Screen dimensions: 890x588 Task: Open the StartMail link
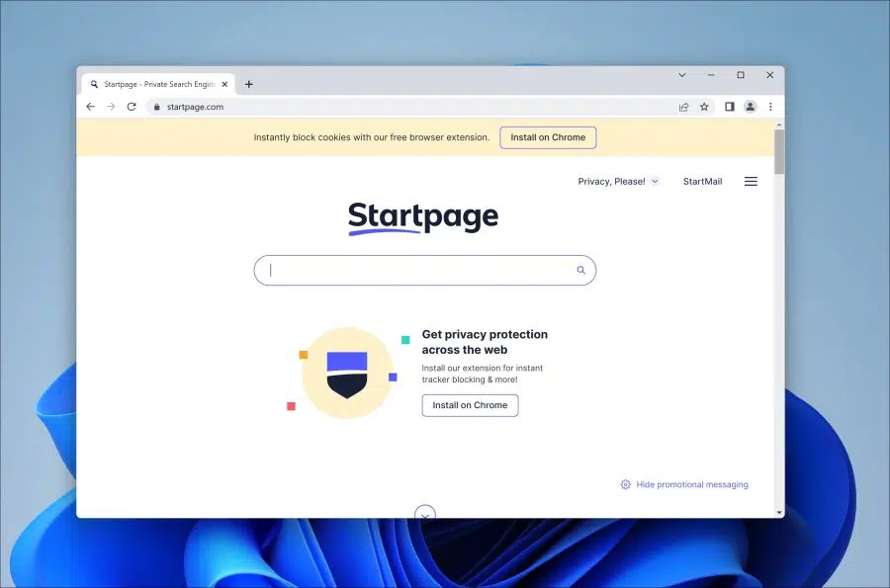[x=702, y=182]
